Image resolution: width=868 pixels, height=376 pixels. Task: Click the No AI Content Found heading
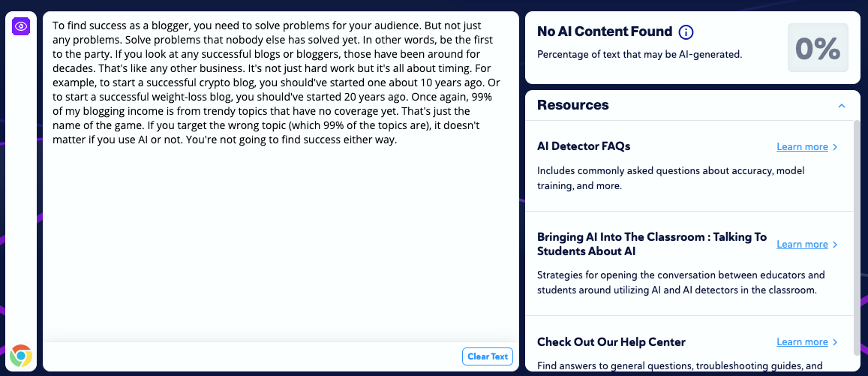(605, 32)
